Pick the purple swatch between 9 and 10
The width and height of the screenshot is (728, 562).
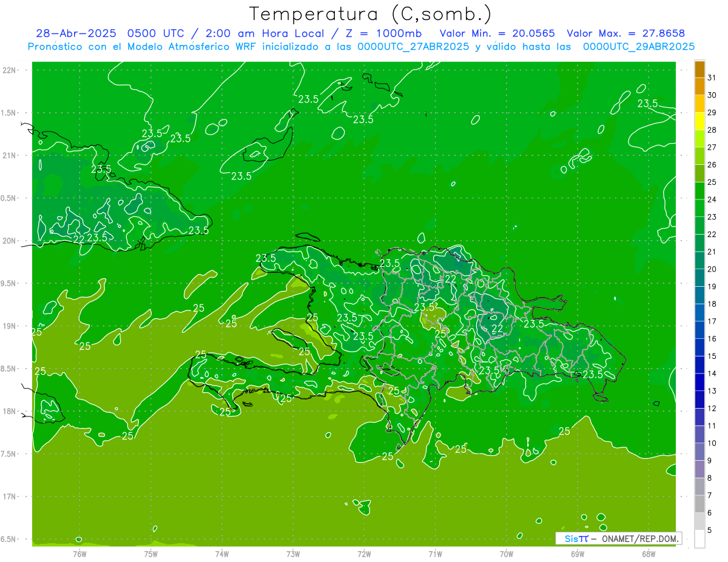click(x=699, y=452)
